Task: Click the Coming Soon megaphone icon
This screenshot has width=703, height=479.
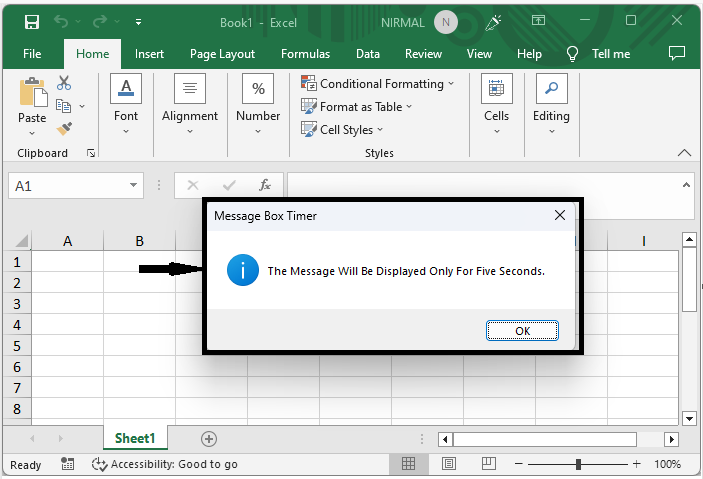Action: (x=493, y=22)
